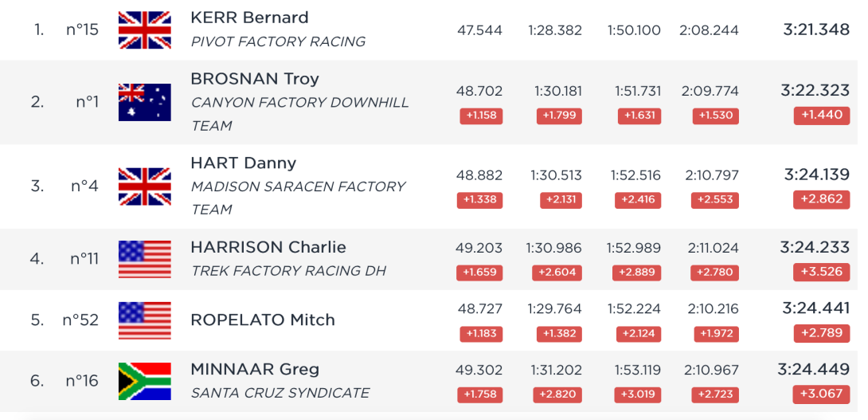
Task: Open rider BROSNAN Troy's name
Action: 255,79
